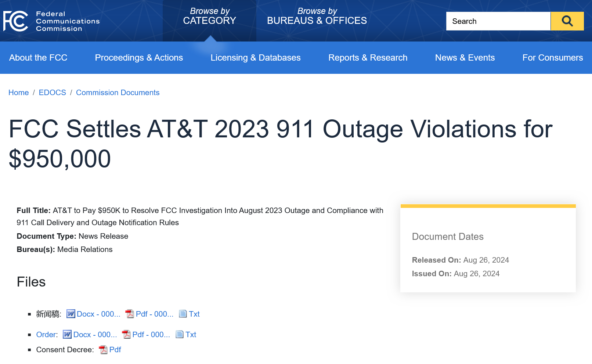Open the Reports & Research menu
The image size is (592, 364).
[368, 58]
